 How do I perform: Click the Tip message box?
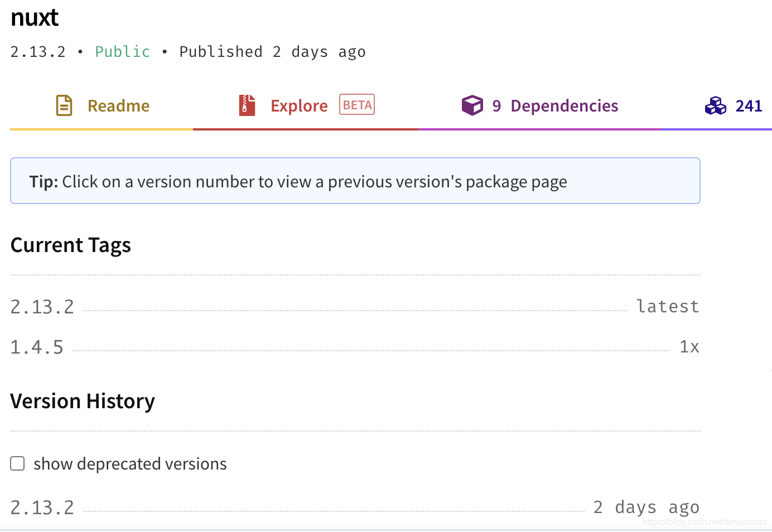tap(355, 181)
